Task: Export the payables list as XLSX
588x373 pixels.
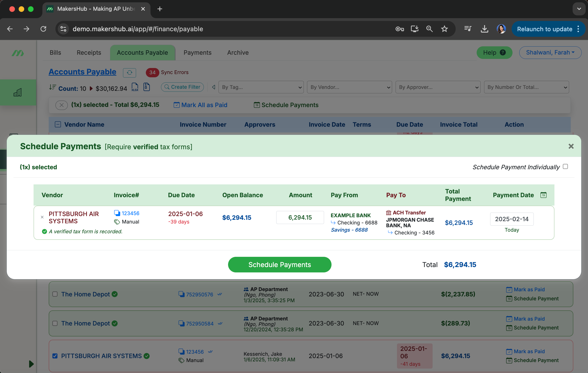Action: point(135,87)
